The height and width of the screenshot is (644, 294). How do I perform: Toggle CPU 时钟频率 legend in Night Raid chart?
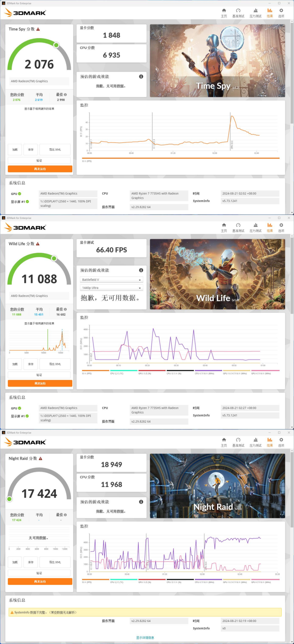pos(208,581)
